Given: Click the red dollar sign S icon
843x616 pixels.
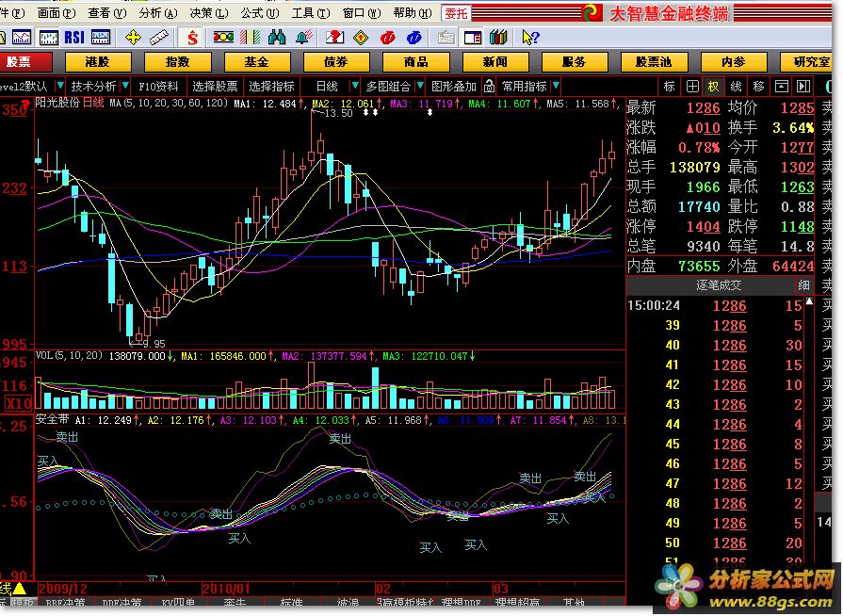Looking at the screenshot, I should 192,37.
